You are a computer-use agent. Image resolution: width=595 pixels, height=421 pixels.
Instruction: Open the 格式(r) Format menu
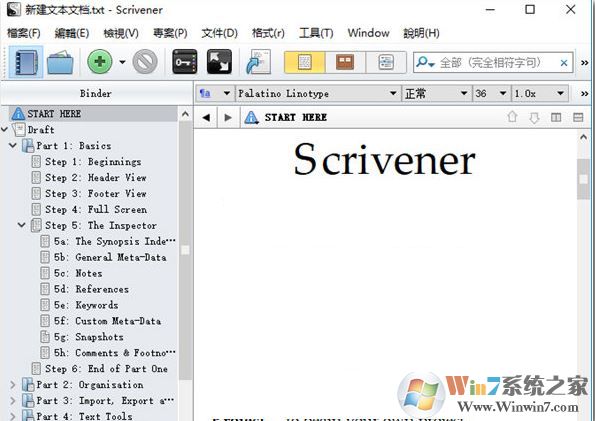(268, 33)
